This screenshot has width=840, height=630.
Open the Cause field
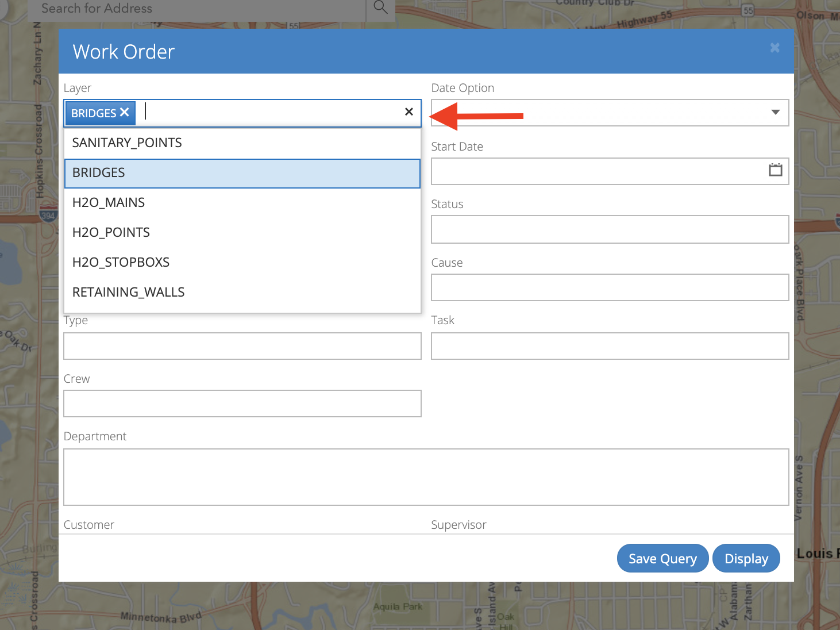click(x=610, y=287)
